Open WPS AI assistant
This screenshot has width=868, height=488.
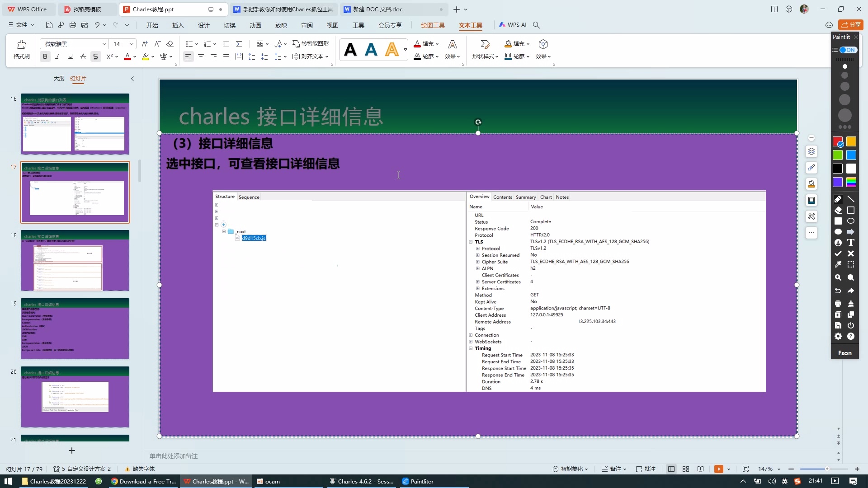(x=512, y=25)
